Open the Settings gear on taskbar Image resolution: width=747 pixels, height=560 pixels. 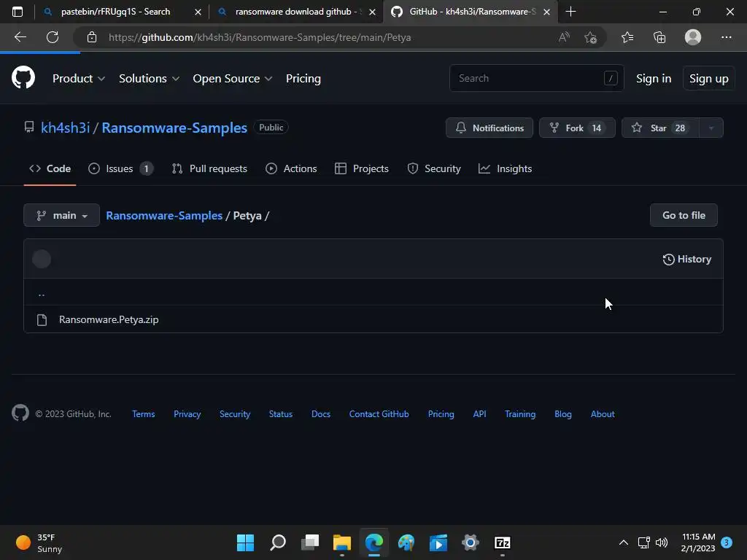coord(471,542)
